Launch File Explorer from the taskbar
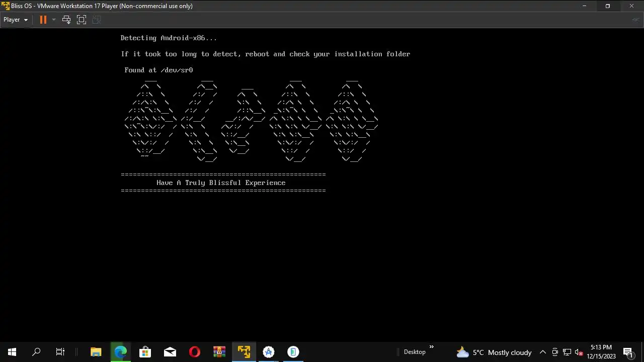 (x=96, y=352)
